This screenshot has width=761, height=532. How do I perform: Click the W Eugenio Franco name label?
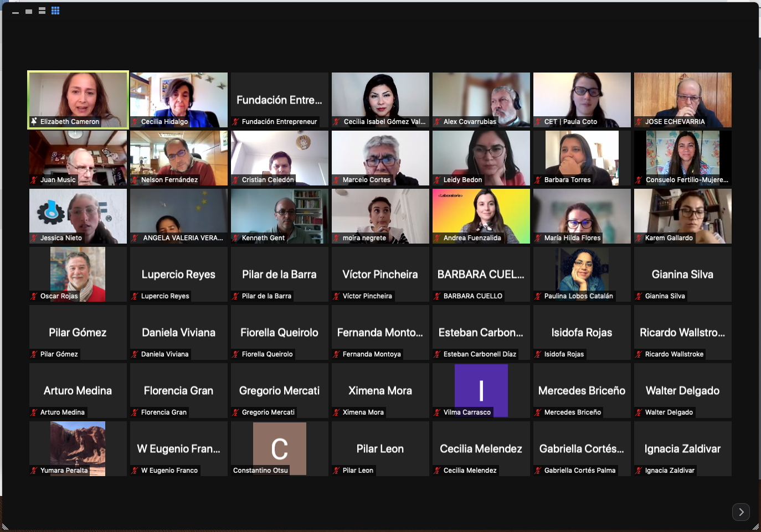pyautogui.click(x=169, y=471)
